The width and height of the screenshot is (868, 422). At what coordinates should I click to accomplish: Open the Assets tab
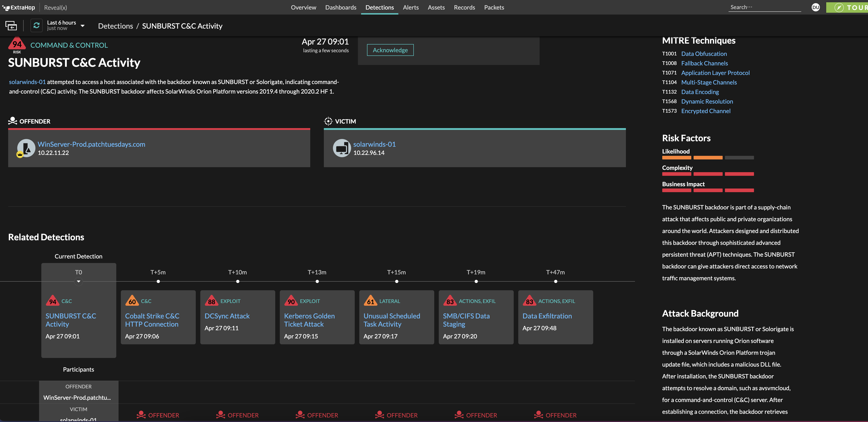[x=436, y=7]
